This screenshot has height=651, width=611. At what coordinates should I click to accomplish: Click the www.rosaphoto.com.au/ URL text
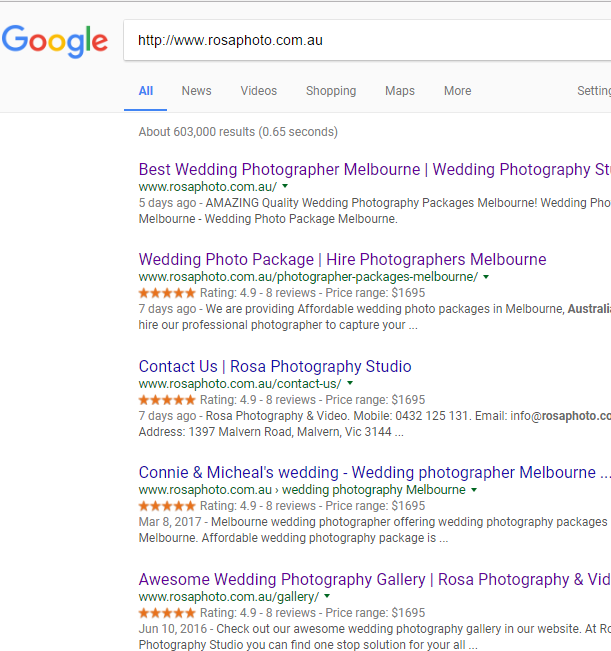click(x=208, y=187)
